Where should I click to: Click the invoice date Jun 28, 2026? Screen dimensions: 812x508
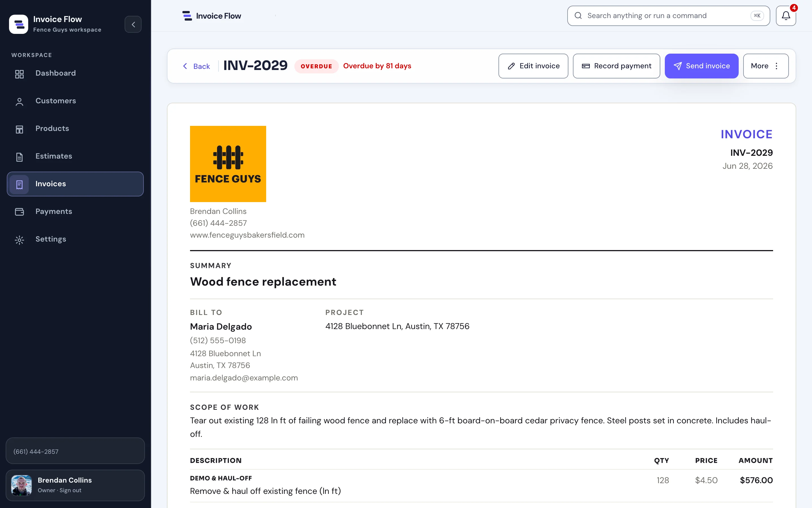(748, 166)
